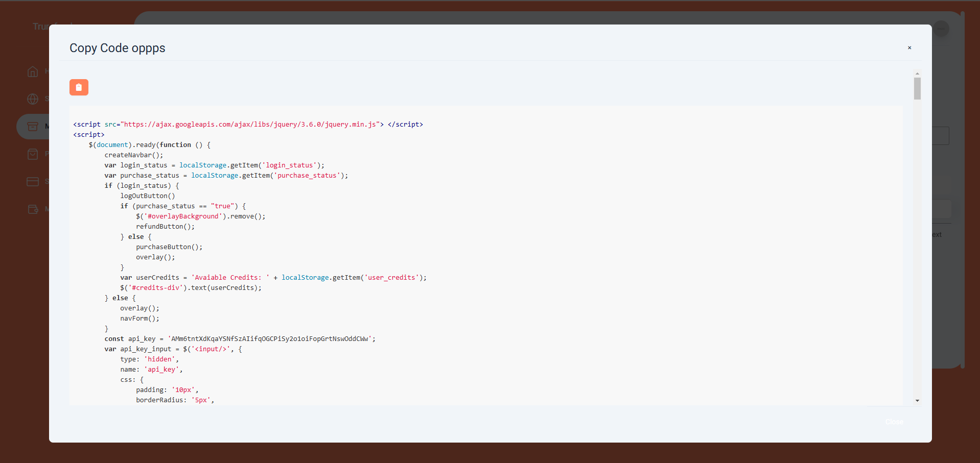The height and width of the screenshot is (463, 980).
Task: Click the home icon in the sidebar
Action: (33, 71)
